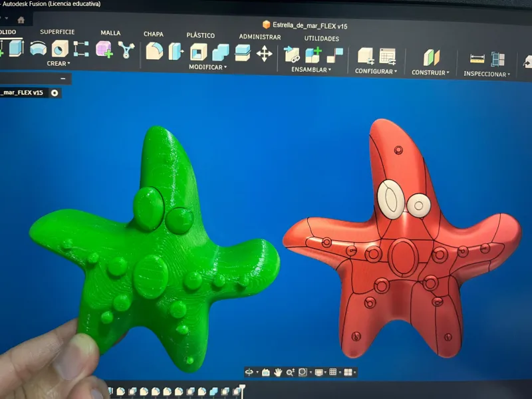Open the Display Settings dropdown arrow
Screen dimensions: 532x399
coord(325,372)
